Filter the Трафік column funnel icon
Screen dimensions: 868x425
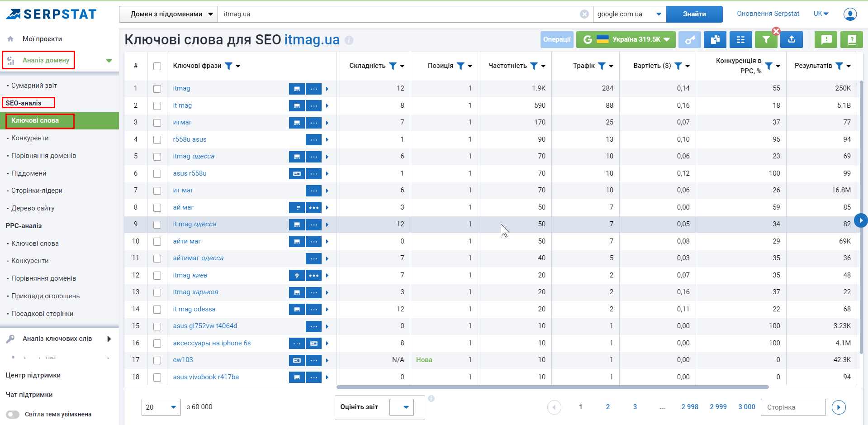click(602, 66)
